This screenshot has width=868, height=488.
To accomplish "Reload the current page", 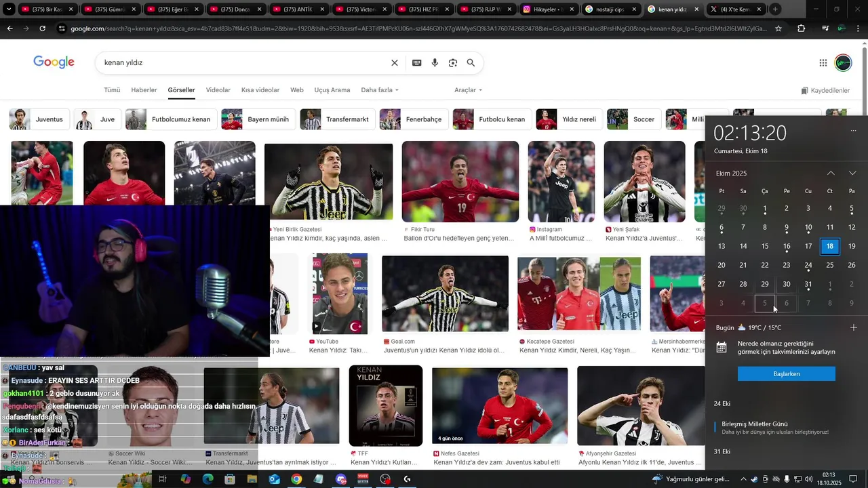I will click(x=42, y=28).
